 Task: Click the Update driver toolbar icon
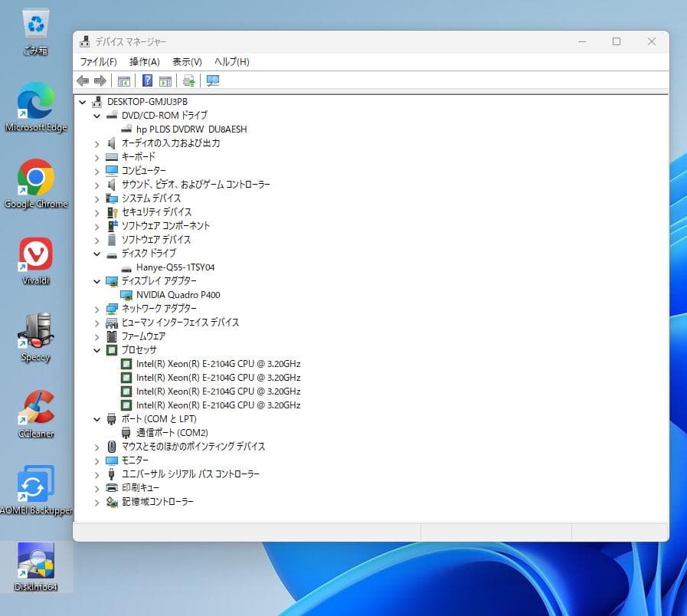point(189,80)
